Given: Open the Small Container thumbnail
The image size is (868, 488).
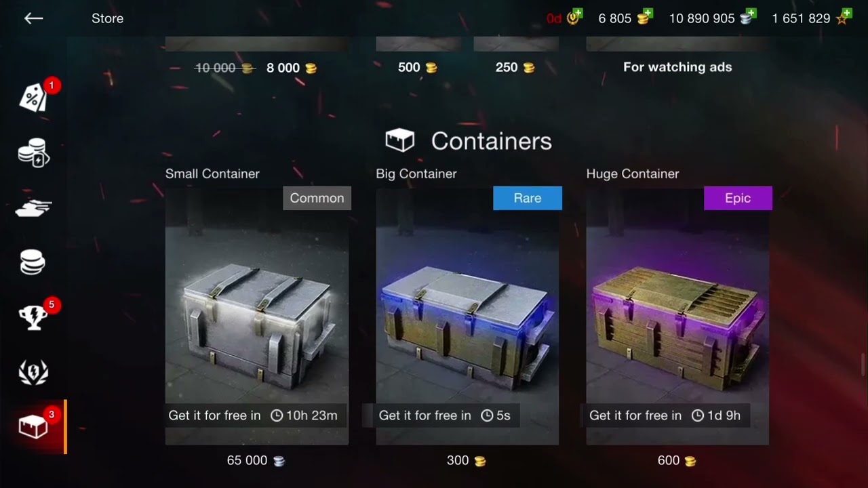Looking at the screenshot, I should coord(257,316).
